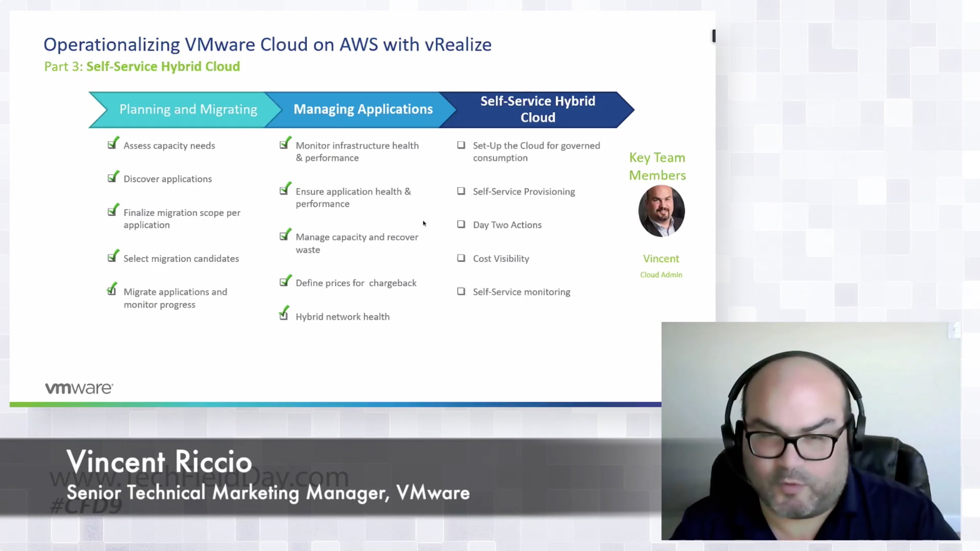Viewport: 980px width, 551px height.
Task: Click the VMware logo
Action: [x=79, y=388]
